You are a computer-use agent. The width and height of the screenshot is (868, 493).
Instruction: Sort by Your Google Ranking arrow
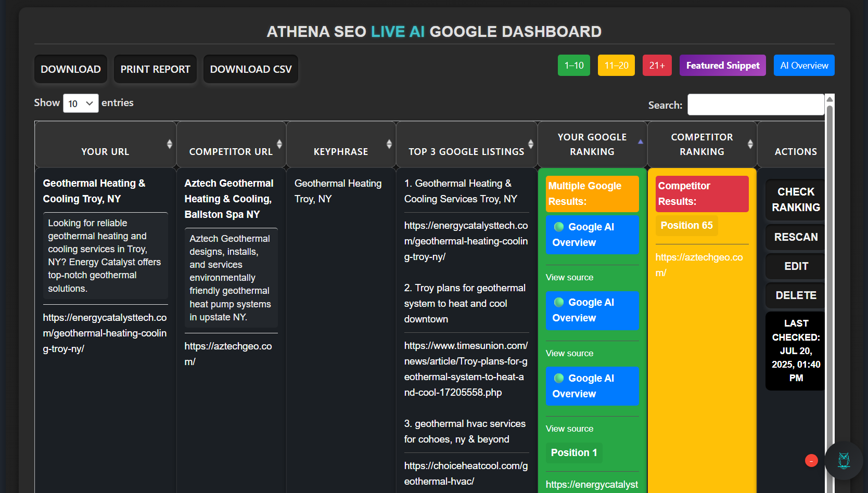pyautogui.click(x=641, y=142)
